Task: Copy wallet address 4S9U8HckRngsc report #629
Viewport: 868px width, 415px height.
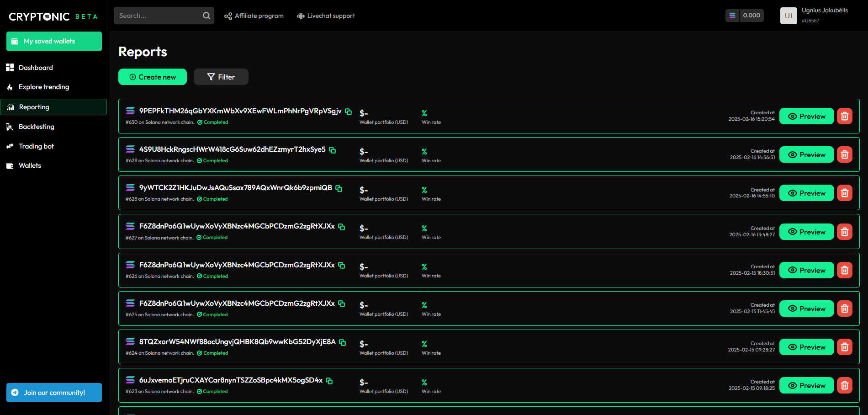Action: [x=333, y=150]
